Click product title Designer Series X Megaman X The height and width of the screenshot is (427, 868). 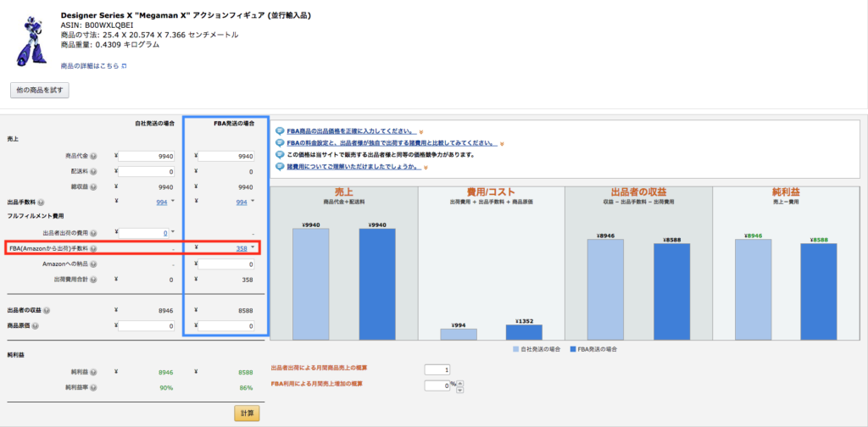pos(186,15)
